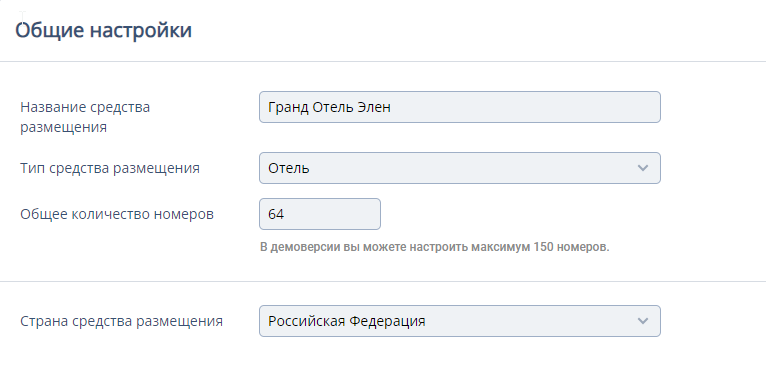The height and width of the screenshot is (371, 766).
Task: Click the Тип средства размещения label
Action: pyautogui.click(x=110, y=168)
